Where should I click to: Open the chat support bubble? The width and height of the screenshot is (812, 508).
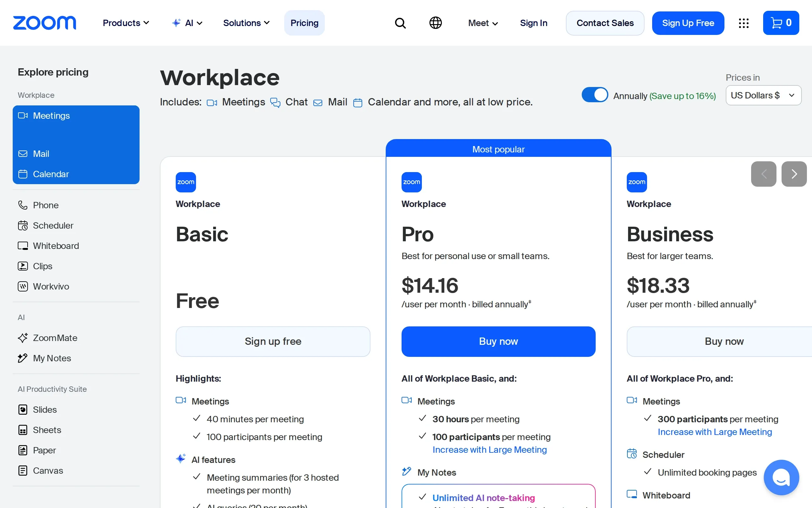(x=781, y=478)
